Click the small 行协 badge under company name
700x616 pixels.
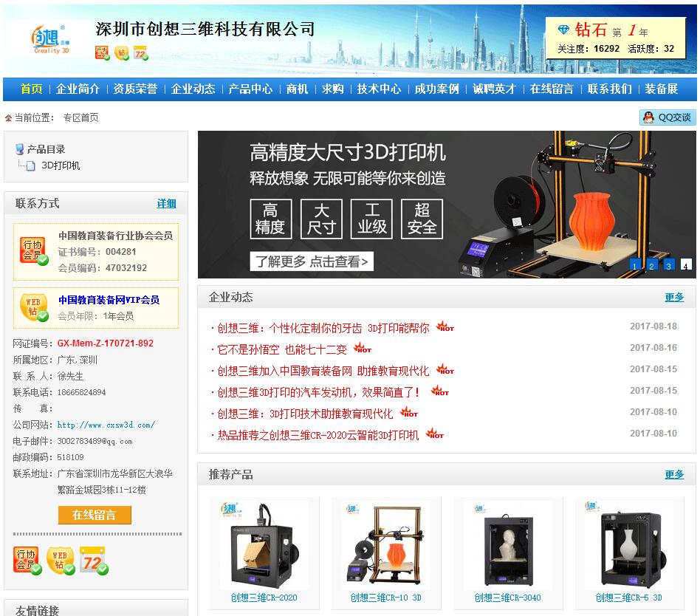[102, 52]
